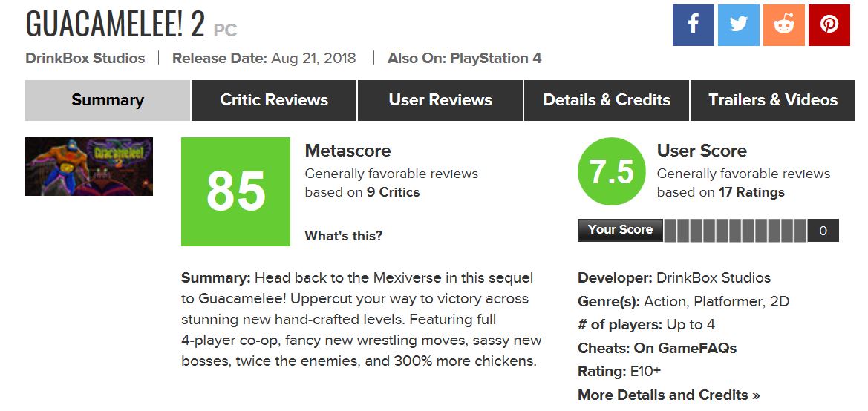Click the PlayStation 4 platform link
Image resolution: width=868 pixels, height=411 pixels.
tap(496, 58)
